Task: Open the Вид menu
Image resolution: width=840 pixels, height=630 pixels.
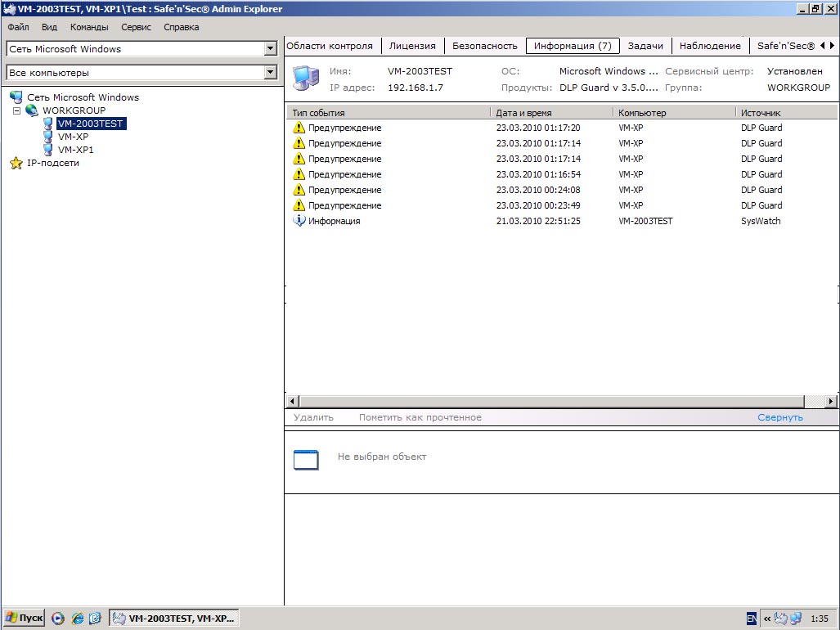Action: [49, 27]
